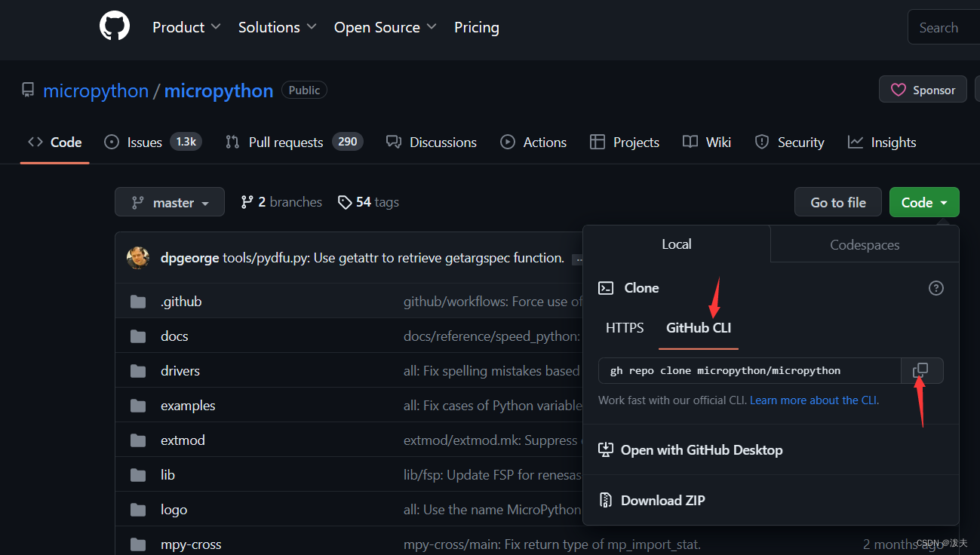Copy the gh repo clone command
Image resolution: width=980 pixels, height=555 pixels.
tap(921, 371)
